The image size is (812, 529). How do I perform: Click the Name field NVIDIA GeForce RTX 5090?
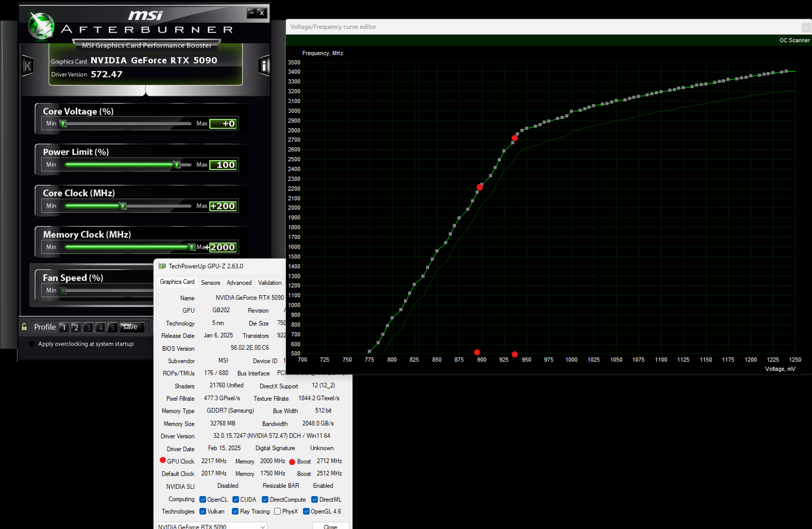pos(249,298)
